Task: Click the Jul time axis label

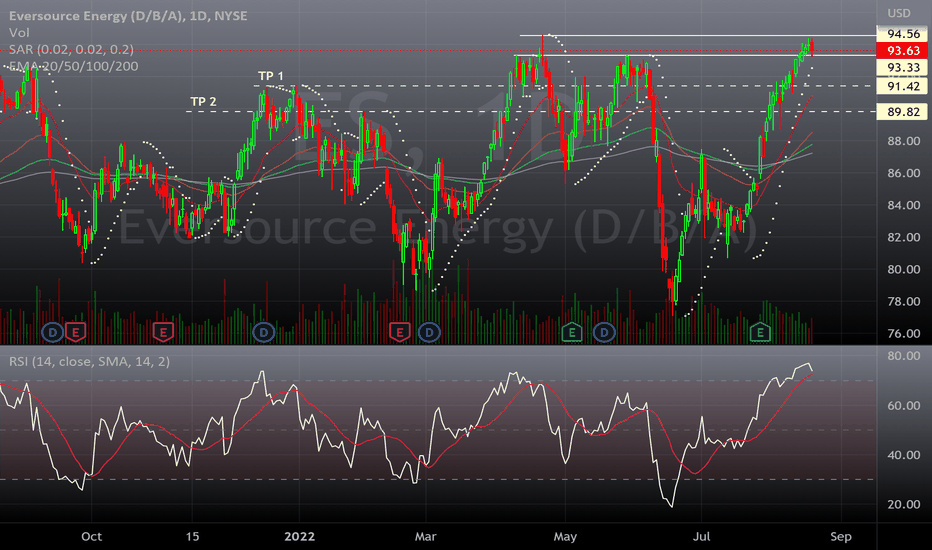Action: point(701,536)
